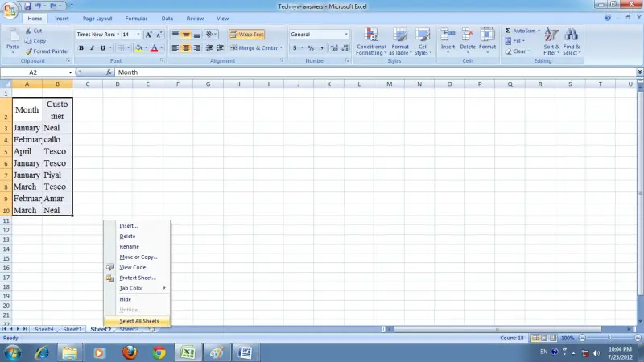Click the Format as Table icon
The width and height of the screenshot is (644, 362).
400,35
